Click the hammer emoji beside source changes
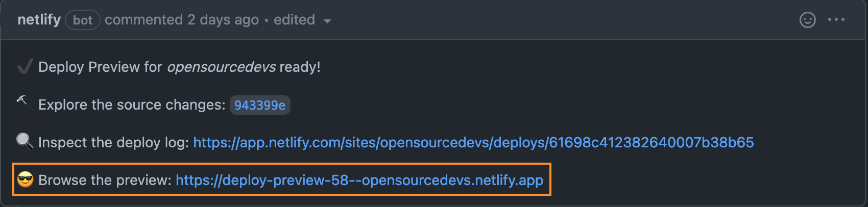The image size is (868, 207). tap(24, 103)
